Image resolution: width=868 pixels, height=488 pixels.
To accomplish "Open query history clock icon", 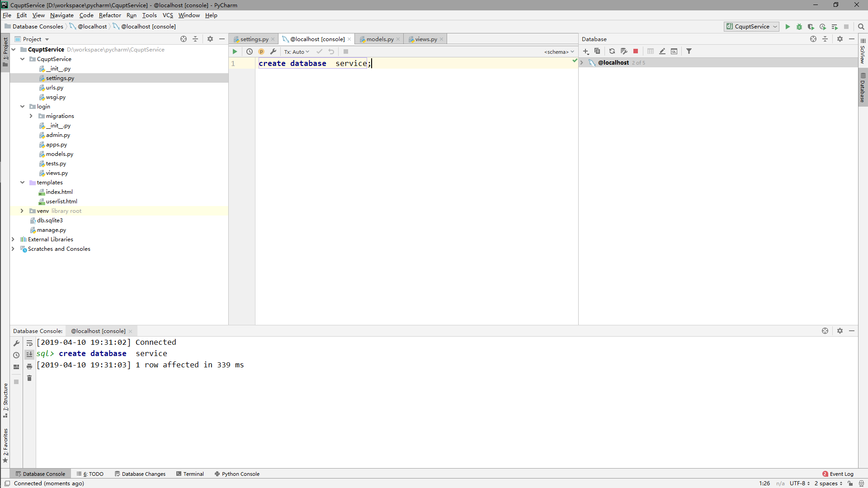I will [x=250, y=52].
